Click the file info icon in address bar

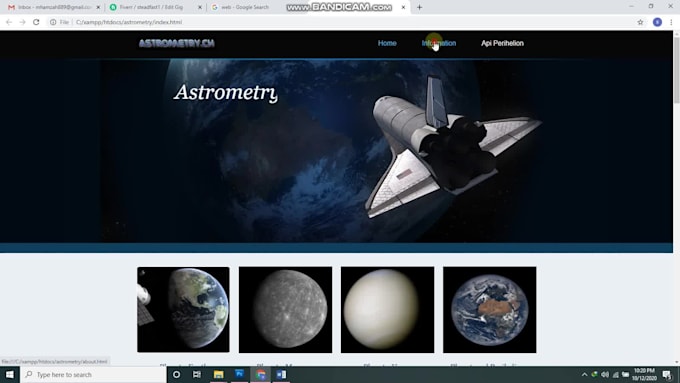[53, 22]
